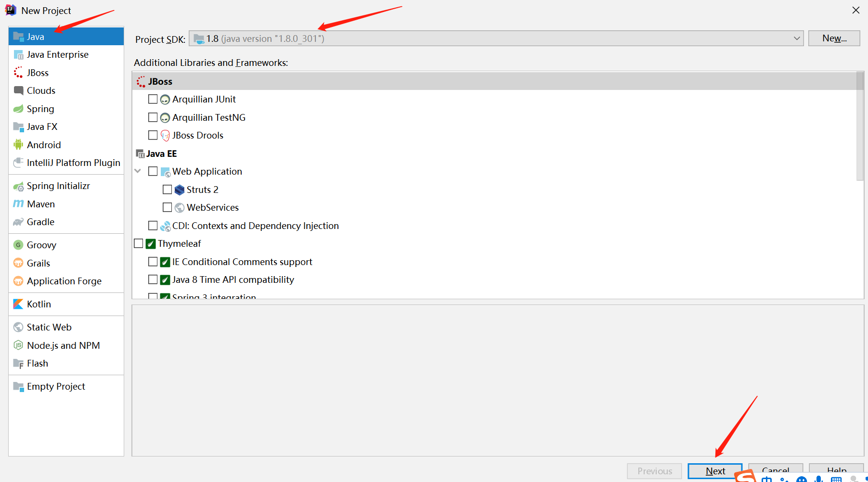
Task: Select Spring Initializr generator
Action: (66, 186)
